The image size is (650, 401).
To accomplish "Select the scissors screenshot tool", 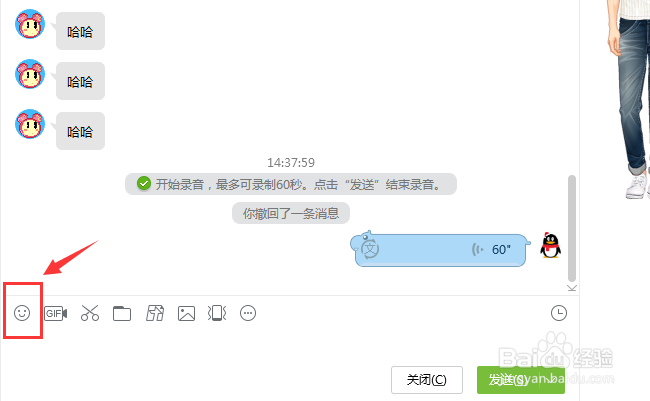I will (x=90, y=313).
